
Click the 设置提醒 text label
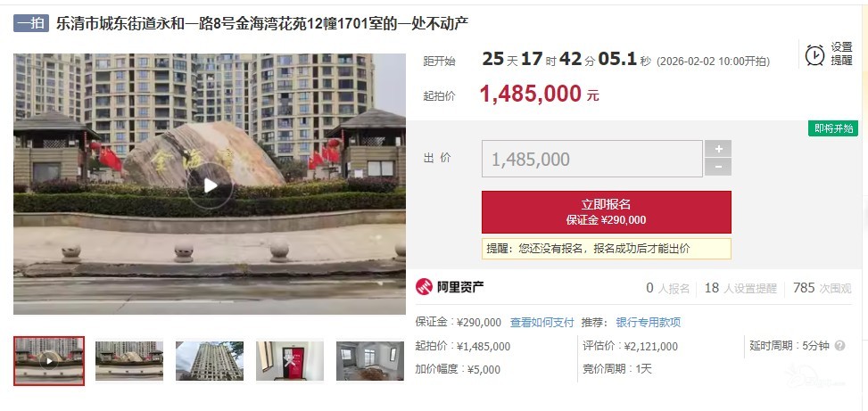pyautogui.click(x=841, y=54)
